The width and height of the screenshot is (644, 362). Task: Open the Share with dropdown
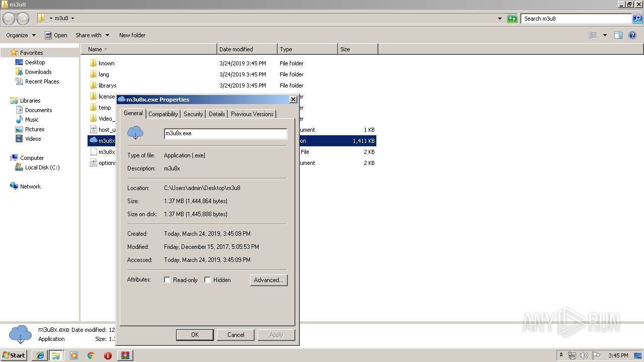(92, 35)
